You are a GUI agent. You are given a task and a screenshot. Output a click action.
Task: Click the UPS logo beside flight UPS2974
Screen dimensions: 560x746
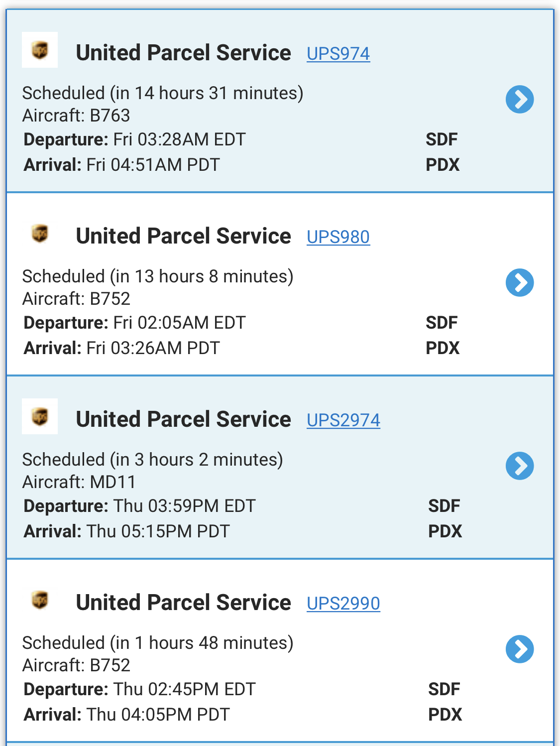(40, 416)
